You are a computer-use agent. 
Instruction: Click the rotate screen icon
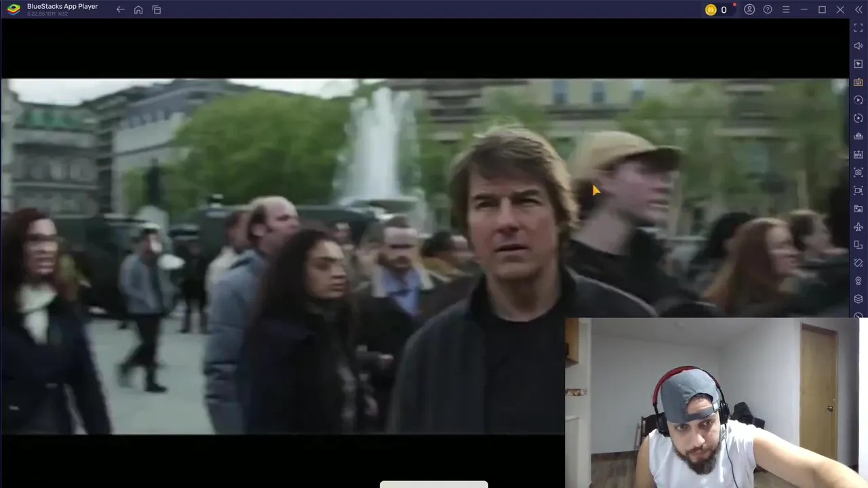pyautogui.click(x=859, y=245)
